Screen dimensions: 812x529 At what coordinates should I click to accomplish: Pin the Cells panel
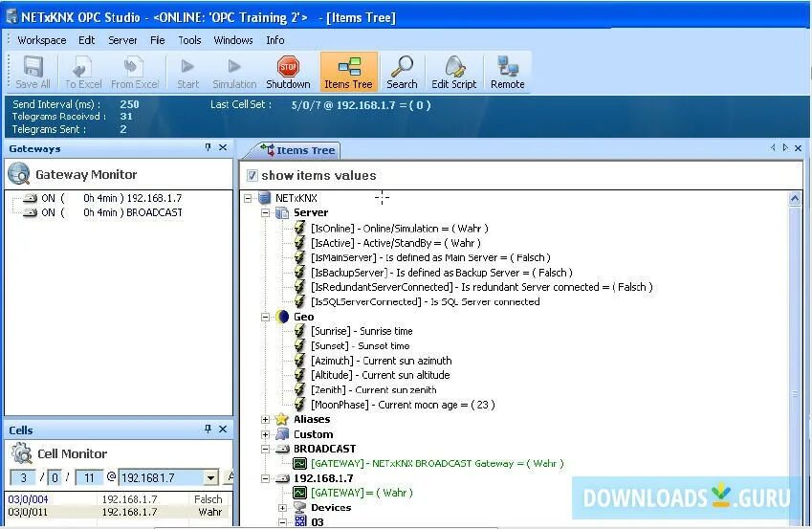208,429
